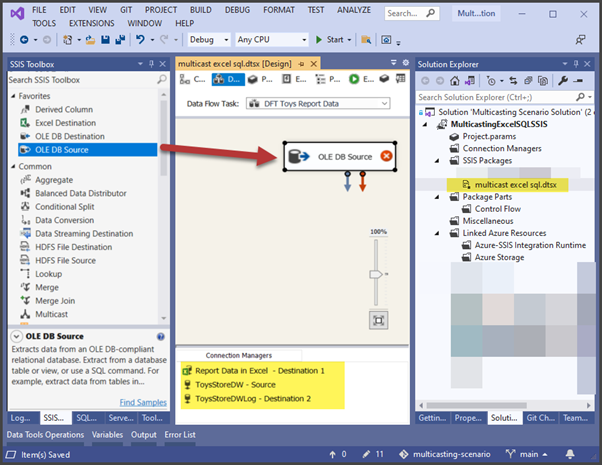Open the Parameters designer tab

click(x=260, y=79)
